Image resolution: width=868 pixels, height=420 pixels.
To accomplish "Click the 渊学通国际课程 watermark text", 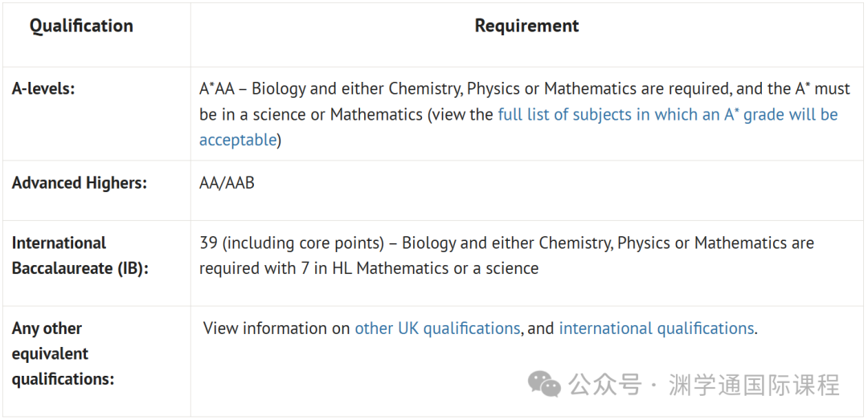I will coord(754,385).
